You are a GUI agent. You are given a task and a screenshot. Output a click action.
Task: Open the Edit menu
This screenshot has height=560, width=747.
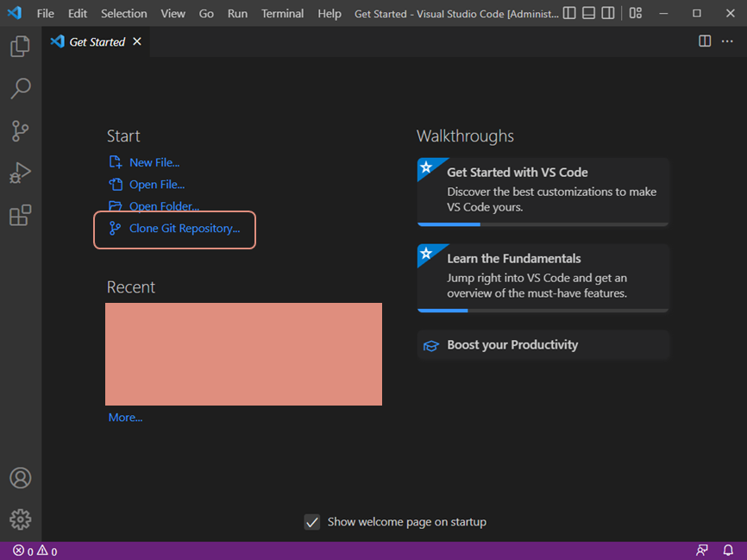77,13
